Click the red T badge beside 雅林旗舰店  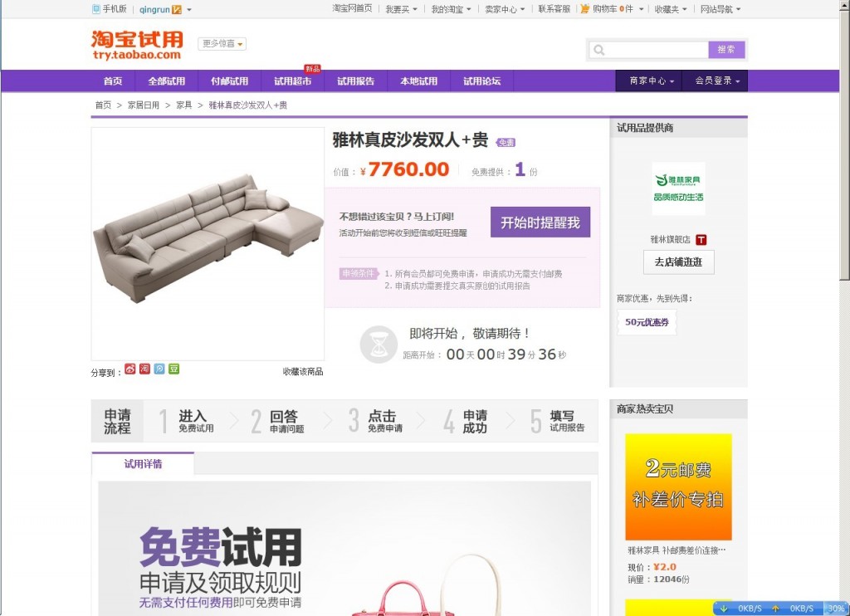point(701,240)
